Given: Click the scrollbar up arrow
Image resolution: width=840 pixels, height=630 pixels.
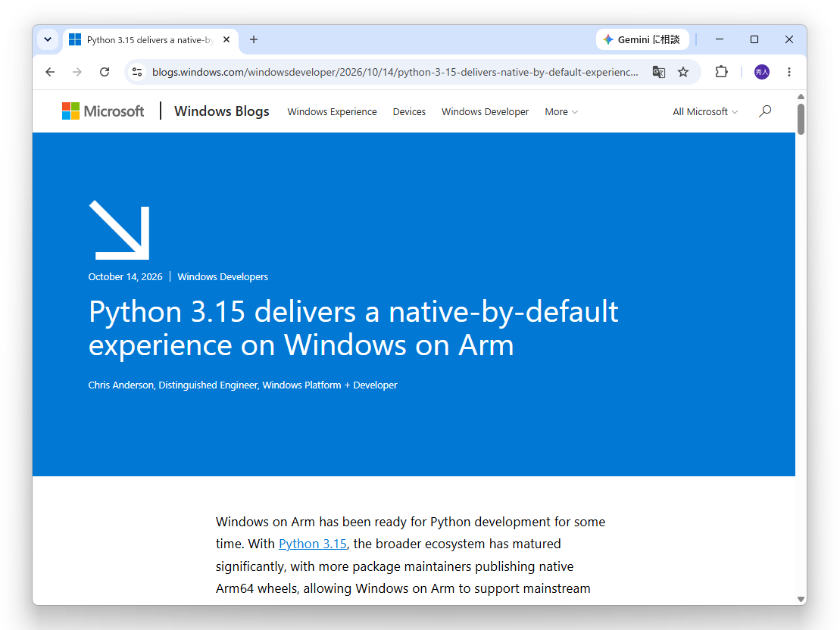Looking at the screenshot, I should point(801,97).
